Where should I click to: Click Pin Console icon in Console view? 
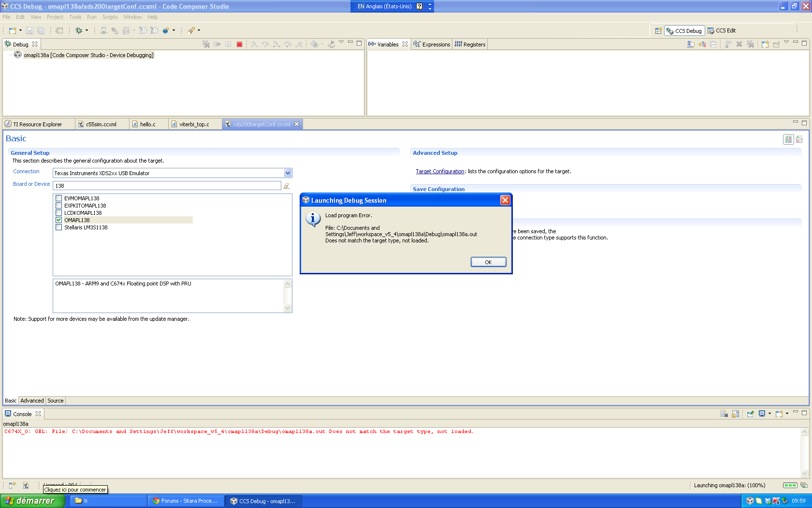coord(750,414)
